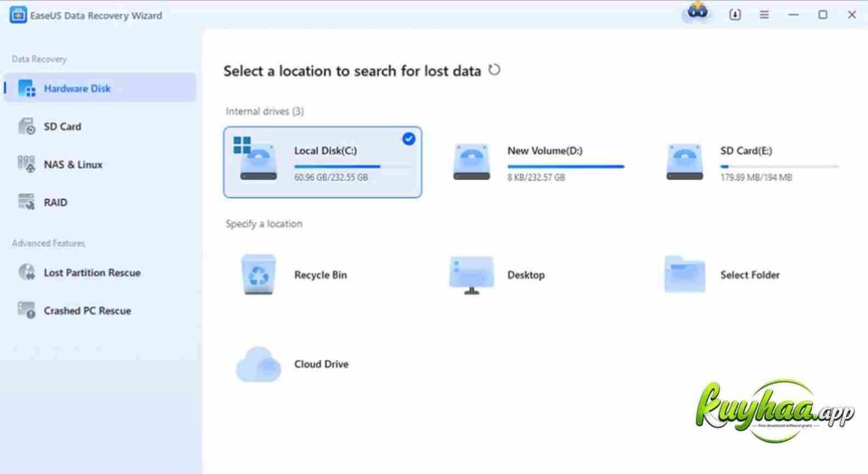Image resolution: width=868 pixels, height=474 pixels.
Task: Click the "Advanced Features" section label
Action: (48, 243)
